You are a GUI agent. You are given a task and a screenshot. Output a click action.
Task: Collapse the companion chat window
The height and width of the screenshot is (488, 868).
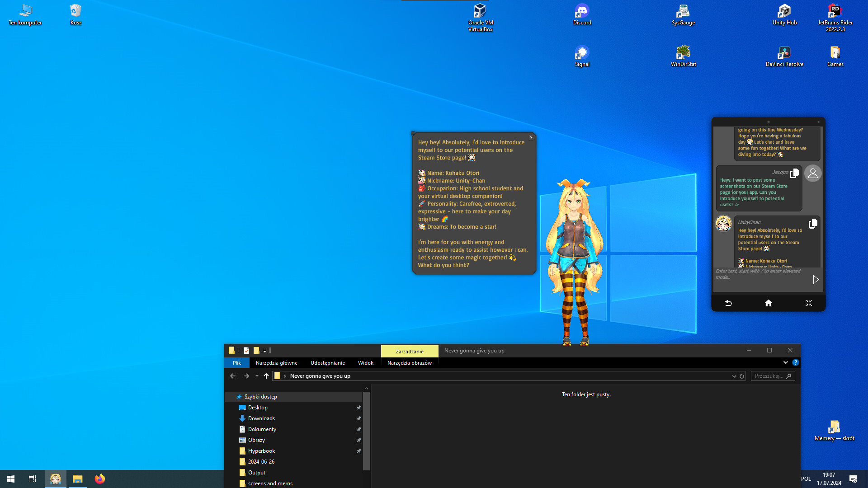[809, 303]
